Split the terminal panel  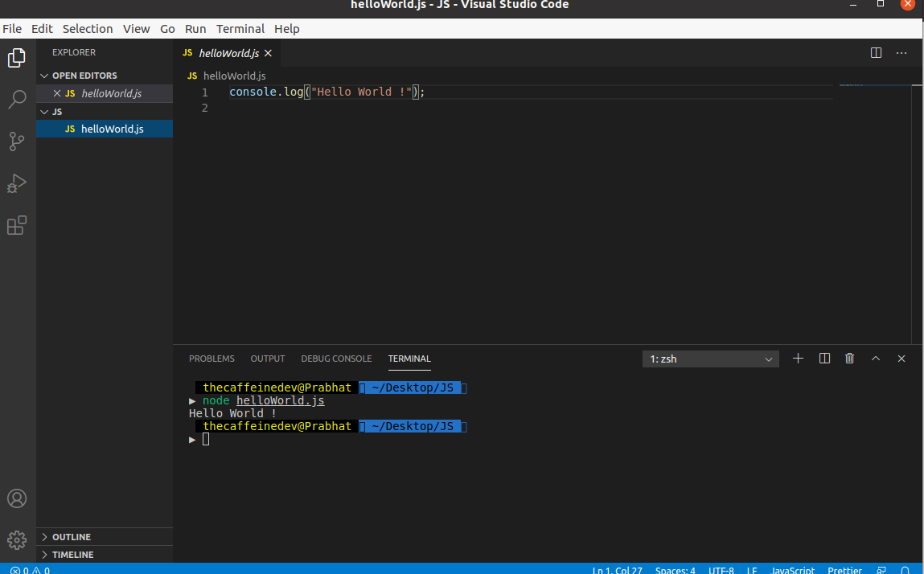click(824, 359)
